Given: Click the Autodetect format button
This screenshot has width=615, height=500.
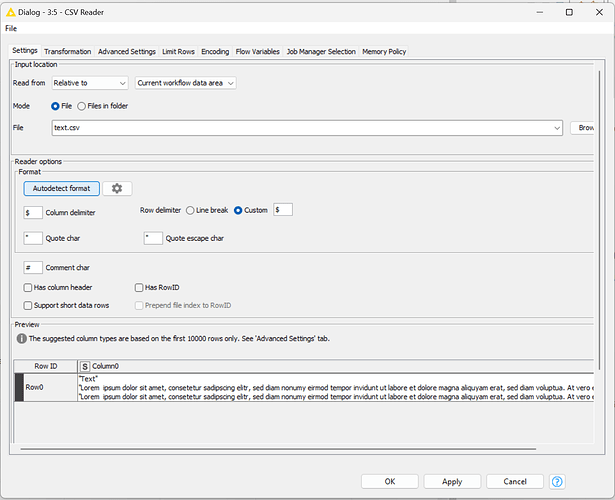Looking at the screenshot, I should [x=62, y=188].
